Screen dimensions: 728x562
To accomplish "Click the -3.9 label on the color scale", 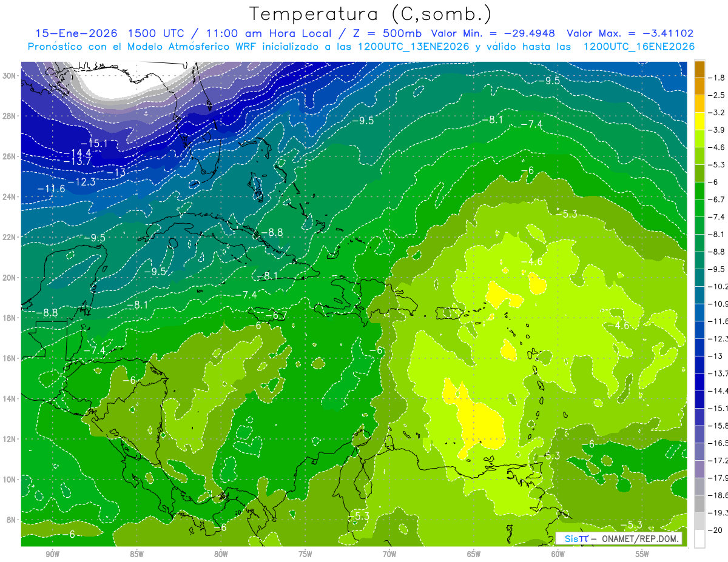I will coord(716,130).
